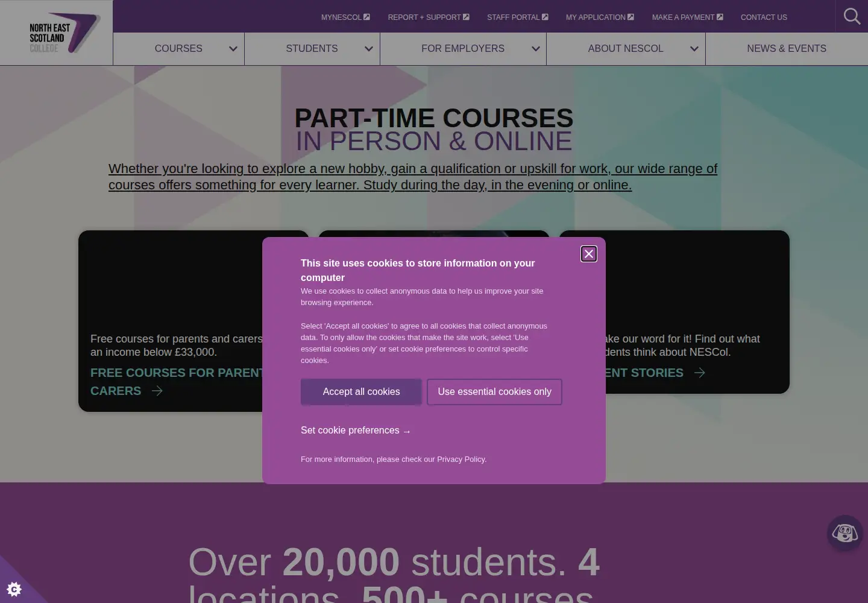Viewport: 868px width, 603px height.
Task: Click external-link icon beside My Application
Action: pos(631,17)
